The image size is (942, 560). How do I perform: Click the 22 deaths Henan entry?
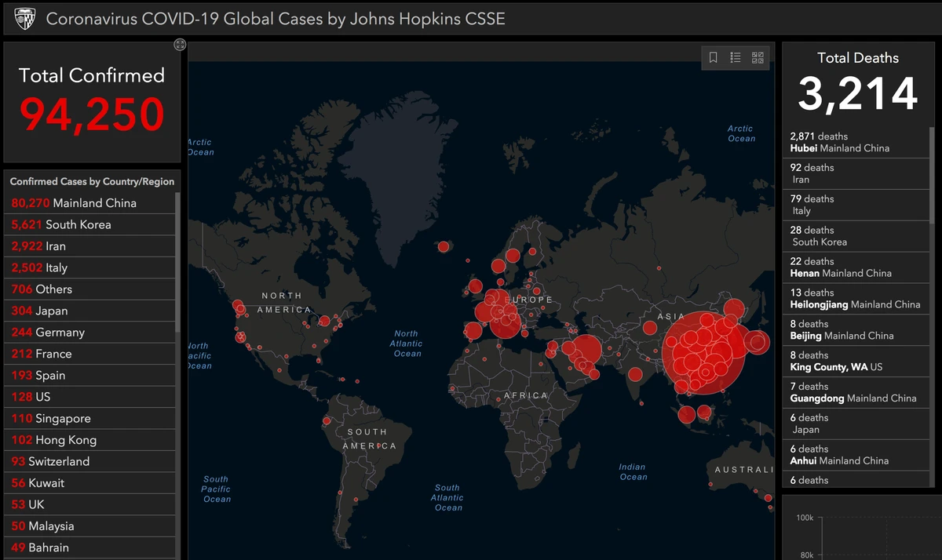click(x=856, y=267)
